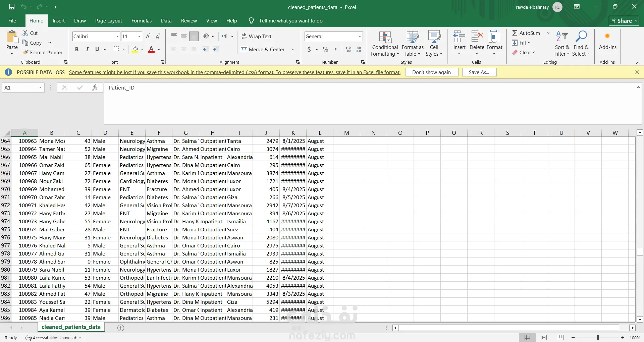Expand the Merge & Center dropdown arrow
The height and width of the screenshot is (342, 644).
click(292, 49)
